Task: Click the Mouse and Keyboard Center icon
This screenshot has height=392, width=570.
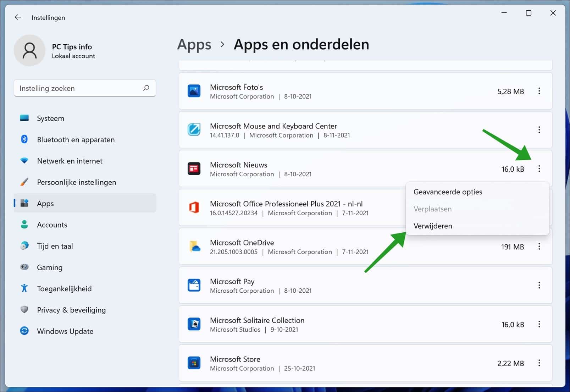Action: [194, 130]
